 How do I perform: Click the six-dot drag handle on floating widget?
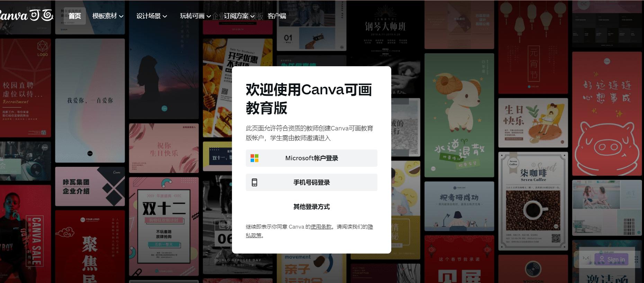(636, 259)
